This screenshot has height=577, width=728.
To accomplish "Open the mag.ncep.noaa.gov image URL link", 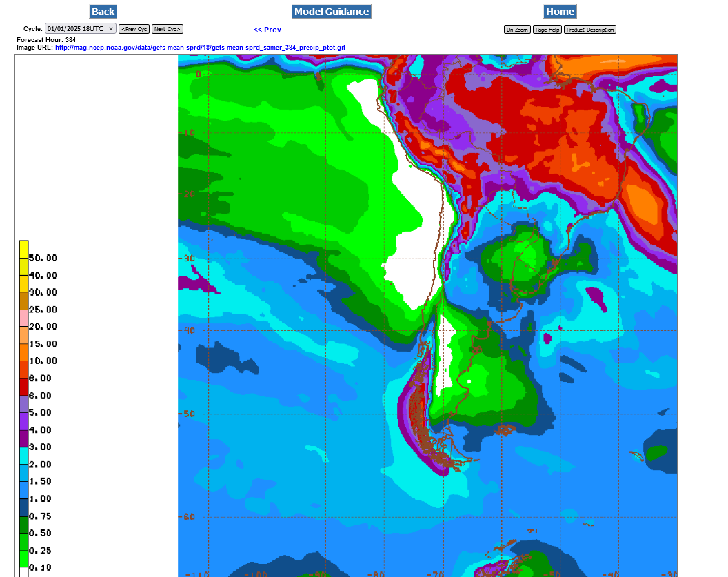I will coord(200,48).
